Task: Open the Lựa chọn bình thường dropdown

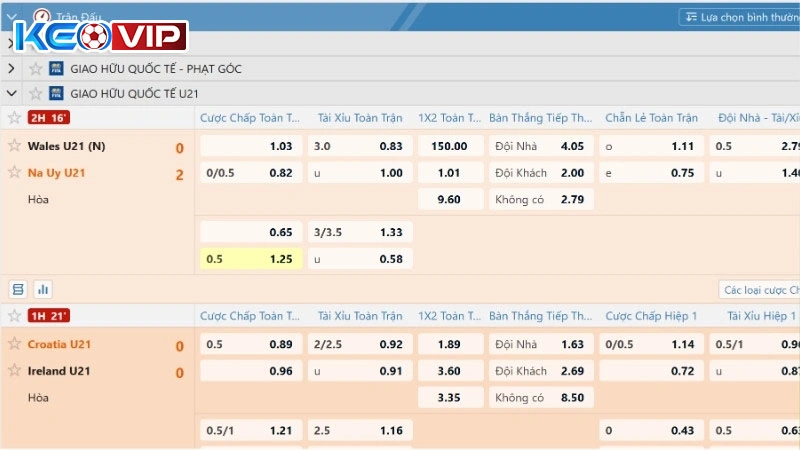Action: pyautogui.click(x=740, y=17)
